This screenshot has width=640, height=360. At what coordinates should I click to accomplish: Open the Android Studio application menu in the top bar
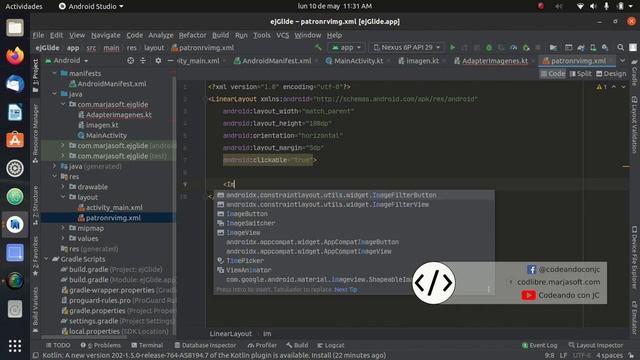coord(91,6)
